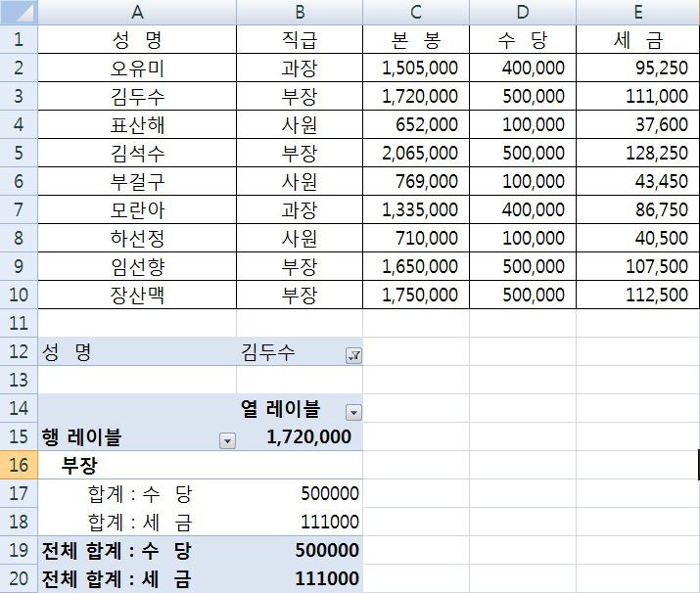Click salary cell 1,505,000
The image size is (700, 593).
tap(416, 68)
